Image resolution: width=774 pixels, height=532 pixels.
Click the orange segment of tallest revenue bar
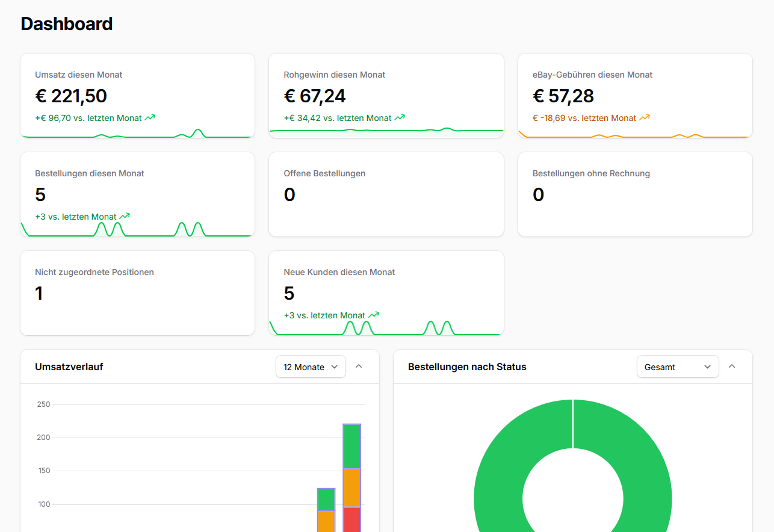coord(352,487)
